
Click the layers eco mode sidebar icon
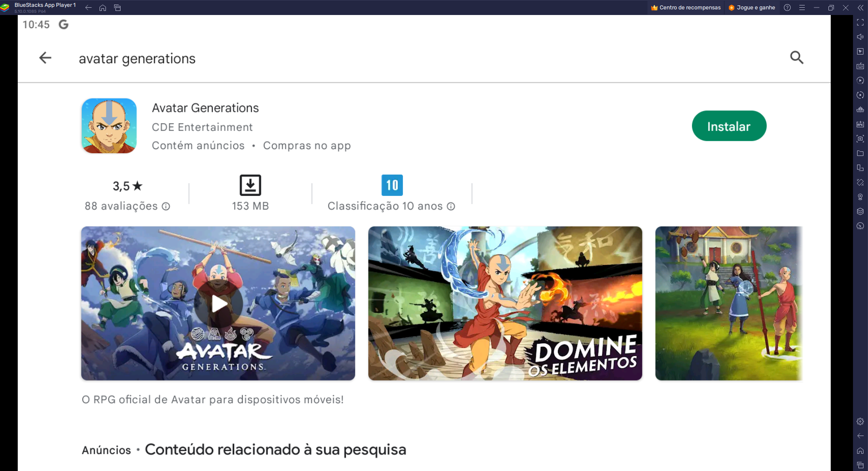(x=860, y=211)
